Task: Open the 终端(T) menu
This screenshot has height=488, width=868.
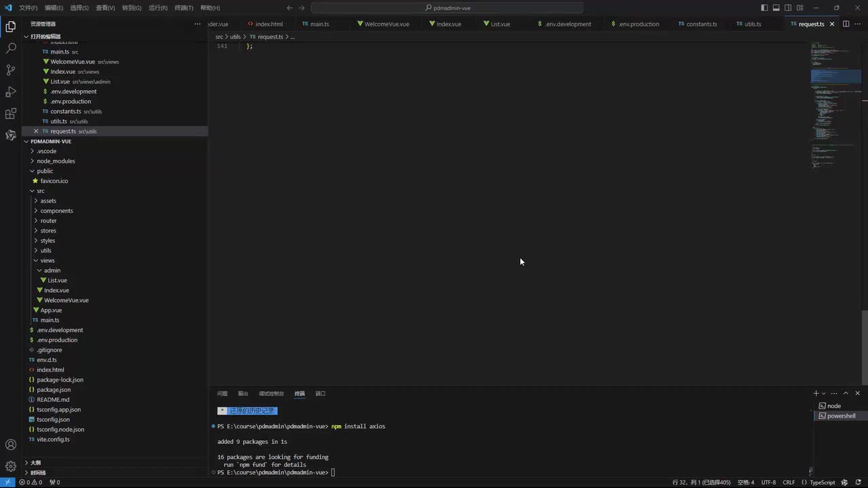Action: coord(184,8)
